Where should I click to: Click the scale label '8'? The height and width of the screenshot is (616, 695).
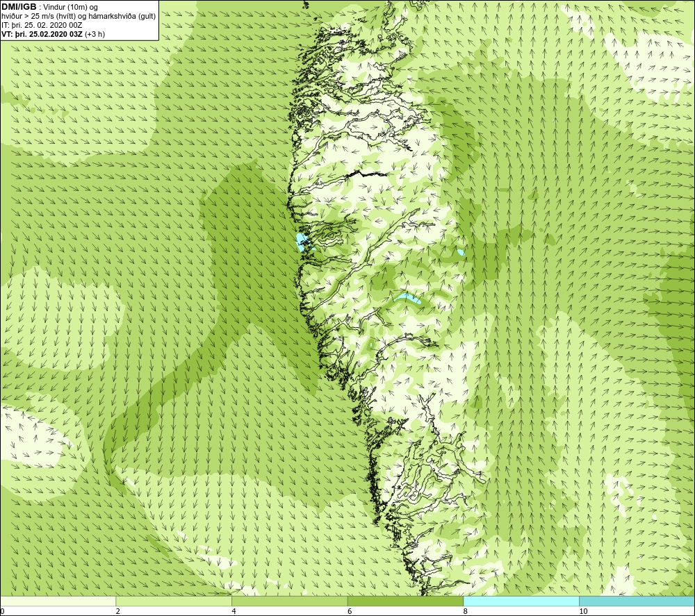(465, 611)
